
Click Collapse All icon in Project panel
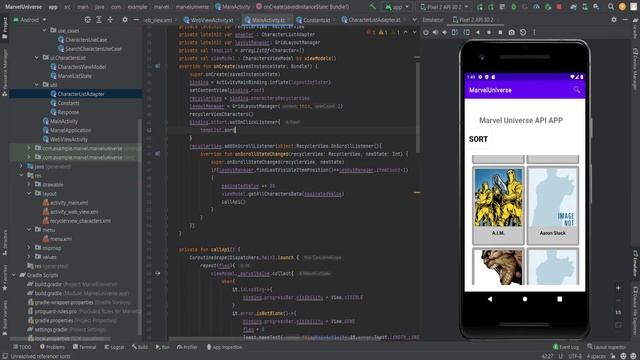[110, 20]
